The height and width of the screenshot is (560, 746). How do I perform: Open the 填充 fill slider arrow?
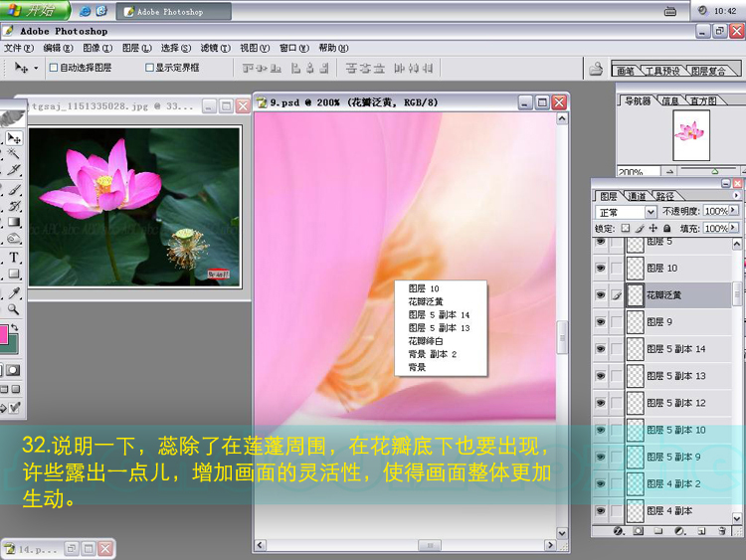click(733, 228)
